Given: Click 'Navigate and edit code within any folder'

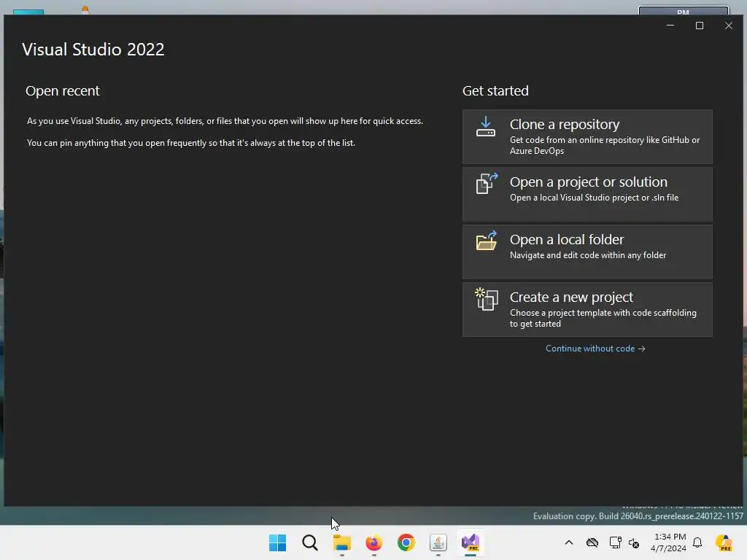Looking at the screenshot, I should click(x=588, y=255).
